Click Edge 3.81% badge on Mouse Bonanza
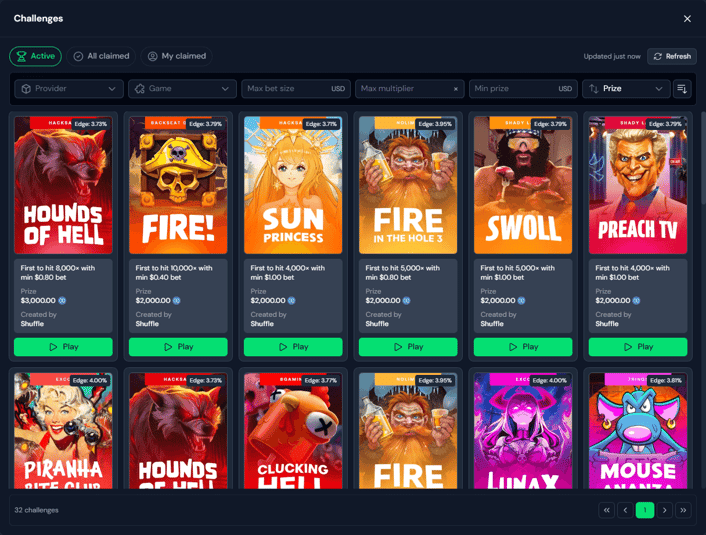Viewport: 706px width, 535px height. click(x=665, y=381)
